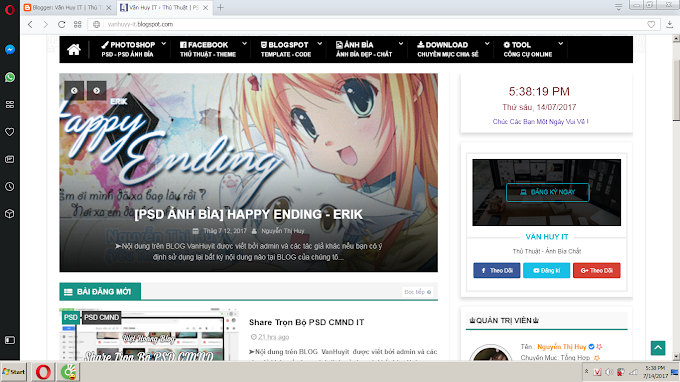Click the PSD label tag on thumbnail
The image size is (680, 382).
click(x=71, y=317)
